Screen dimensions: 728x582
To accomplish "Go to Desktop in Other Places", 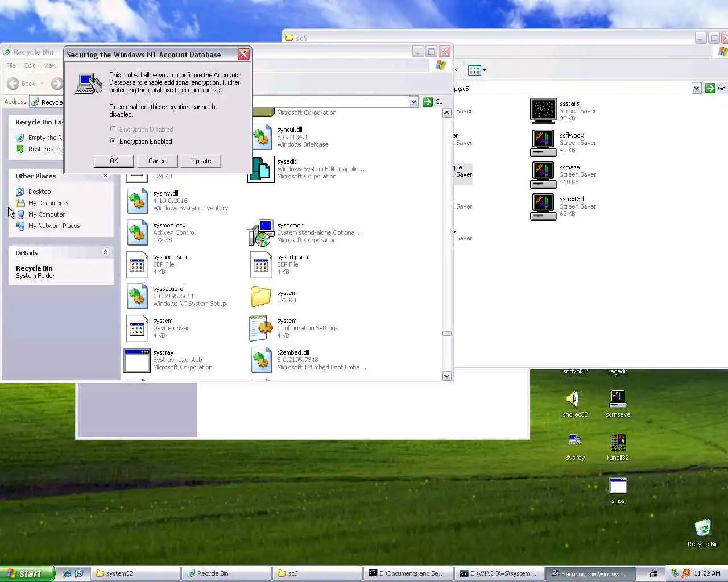I will (x=39, y=192).
